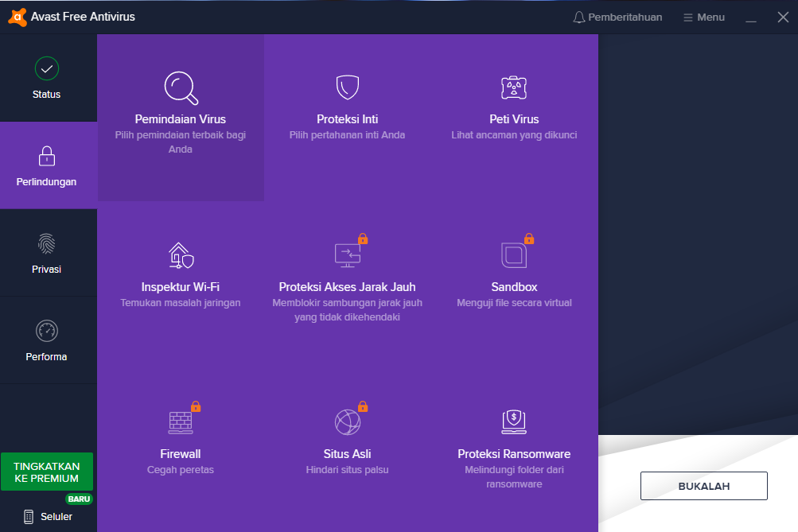This screenshot has height=532, width=798.
Task: Click TINGKATKAN KE PREMIUM upgrade link
Action: [46, 472]
